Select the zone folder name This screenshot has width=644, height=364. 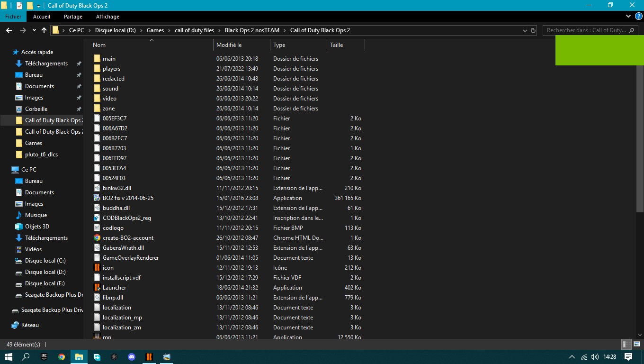[x=108, y=109]
